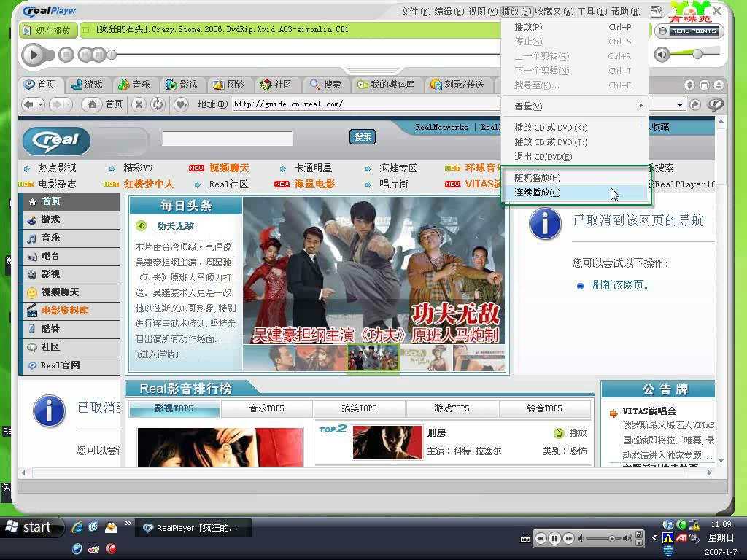Click the browser forward arrow icon
Viewport: 747px width, 560px height.
(x=58, y=104)
